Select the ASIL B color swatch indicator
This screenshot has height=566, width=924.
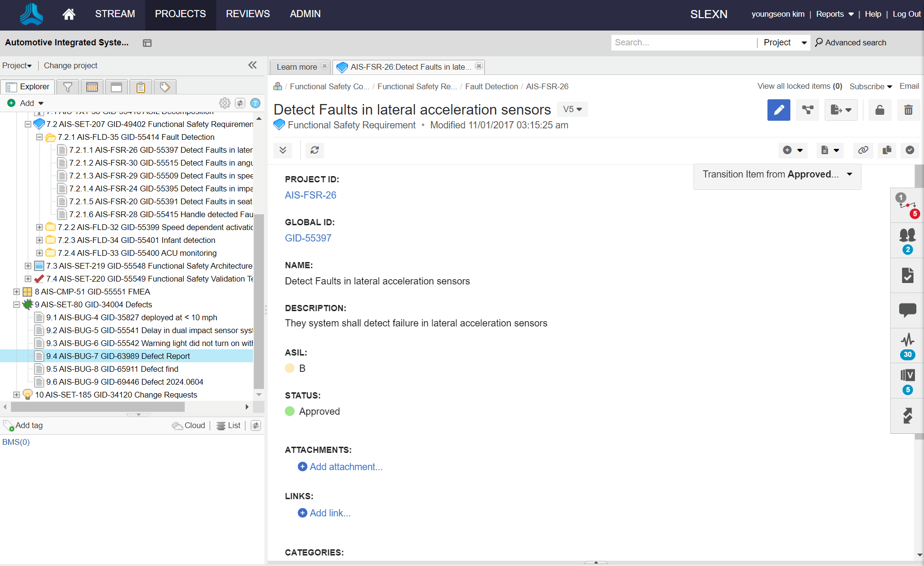(x=290, y=367)
